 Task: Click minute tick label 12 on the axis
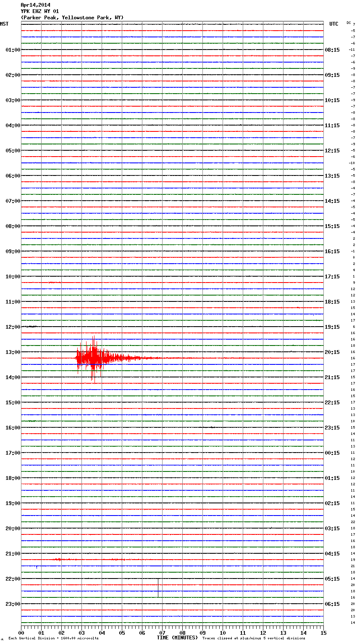coord(263,633)
